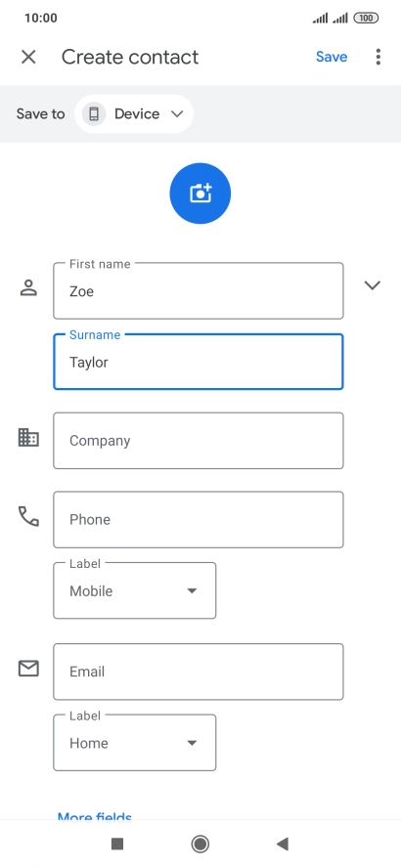Screen dimensions: 401x868
Task: Click the email envelope icon
Action: [x=28, y=669]
